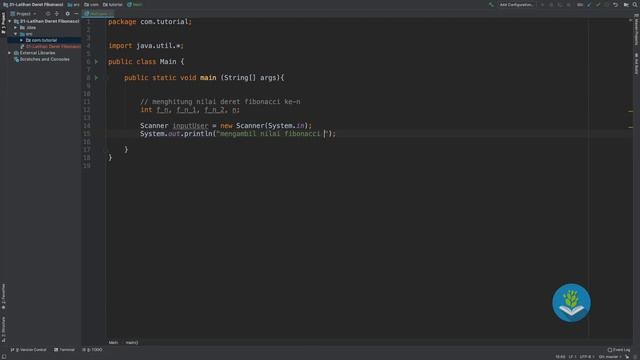Click the f_n_1 variable declaration
Viewport: 640px width, 360px height.
187,110
